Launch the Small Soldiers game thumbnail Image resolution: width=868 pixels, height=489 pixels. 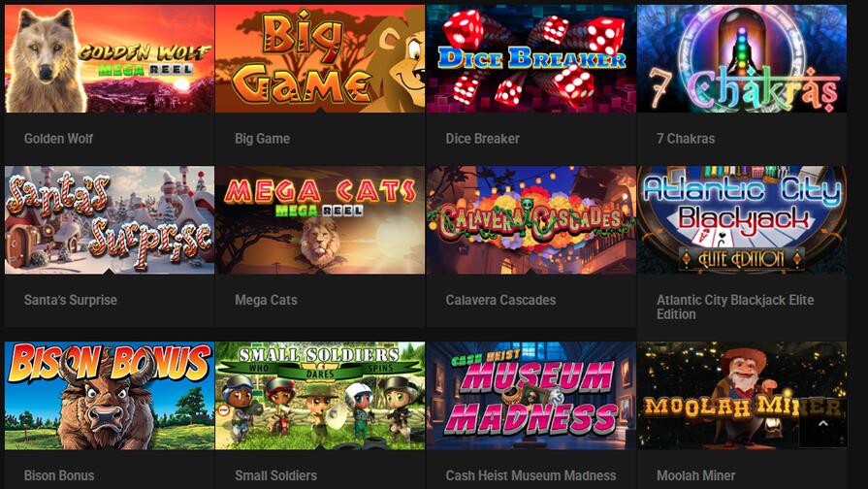[x=320, y=396]
